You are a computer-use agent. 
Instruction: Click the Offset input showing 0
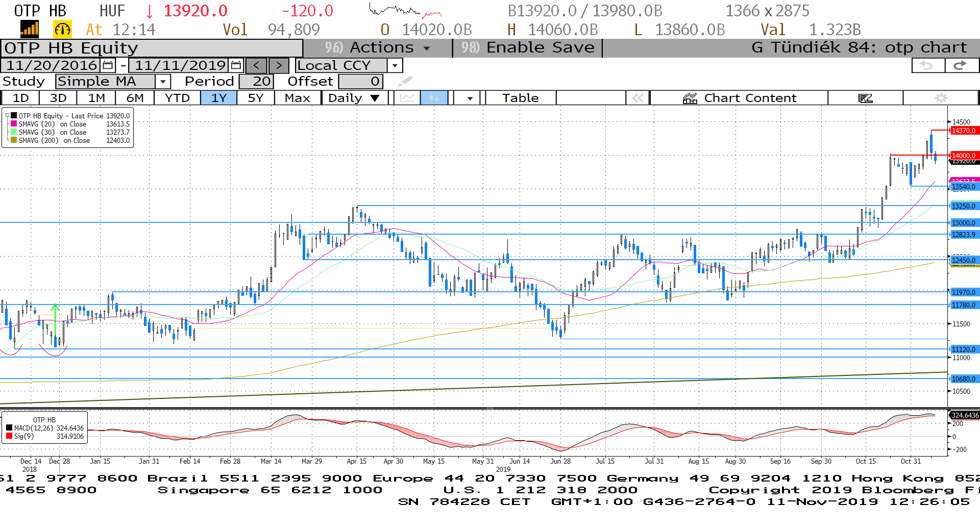360,81
